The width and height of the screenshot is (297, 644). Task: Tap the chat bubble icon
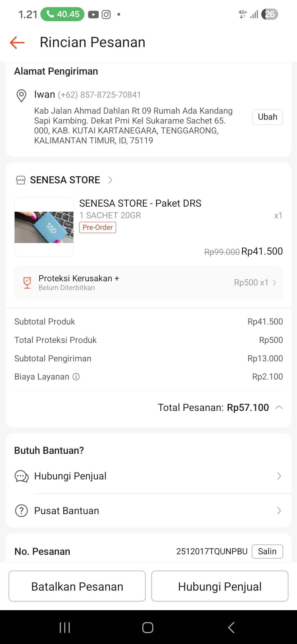pos(21,476)
